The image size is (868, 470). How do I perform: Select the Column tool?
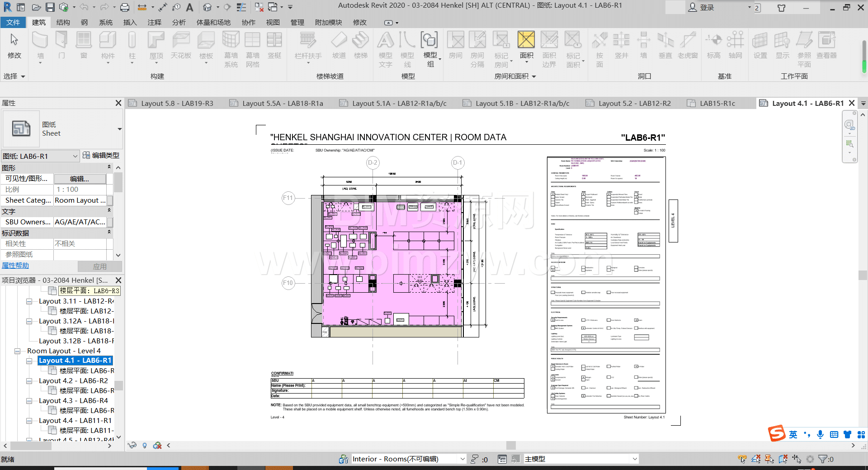pyautogui.click(x=132, y=46)
